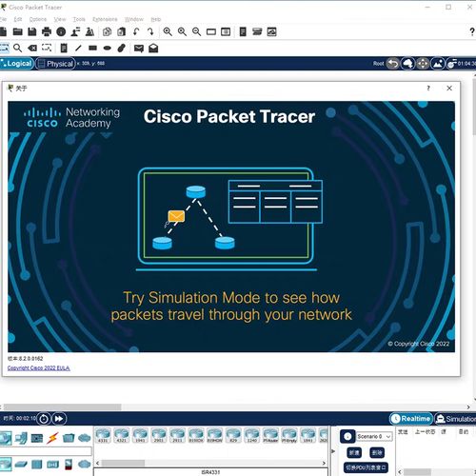Select the Delete tool icon
Viewport: 476px width, 476px height.
pos(32,49)
